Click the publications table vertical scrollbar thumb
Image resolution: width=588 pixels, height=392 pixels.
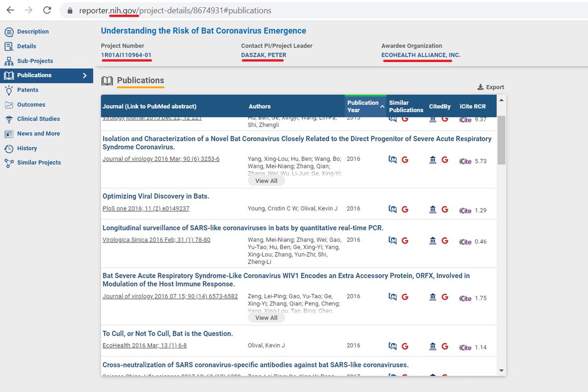tap(501, 140)
